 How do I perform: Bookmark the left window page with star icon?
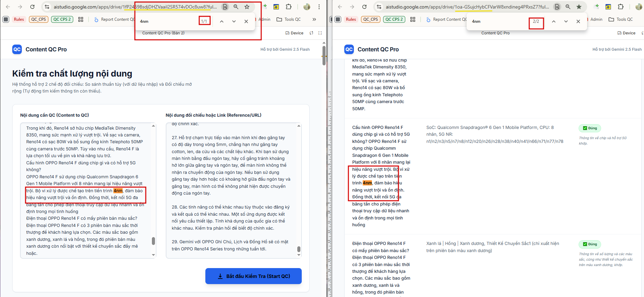coord(247,7)
